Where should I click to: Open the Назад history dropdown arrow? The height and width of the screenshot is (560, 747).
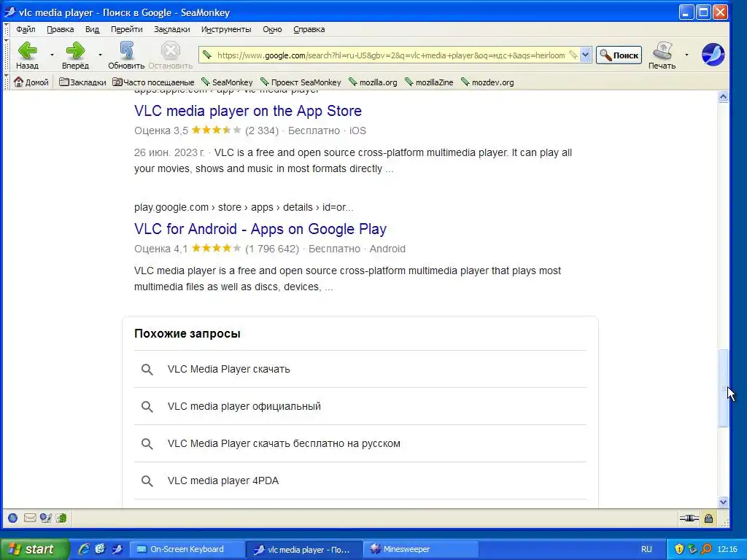point(52,55)
